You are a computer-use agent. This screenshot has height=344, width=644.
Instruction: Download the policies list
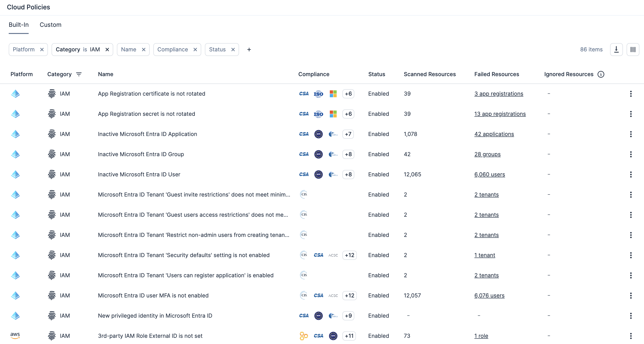tap(616, 50)
